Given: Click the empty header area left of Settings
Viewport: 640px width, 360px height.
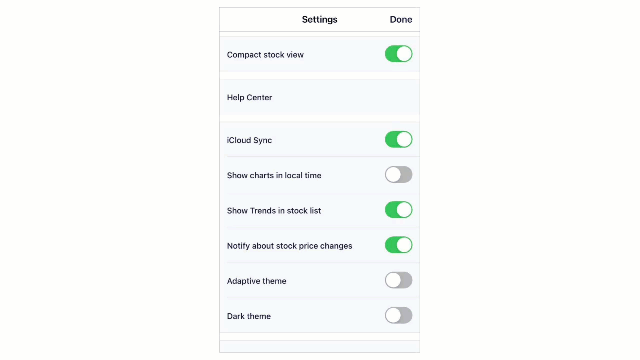Looking at the screenshot, I should click(260, 20).
